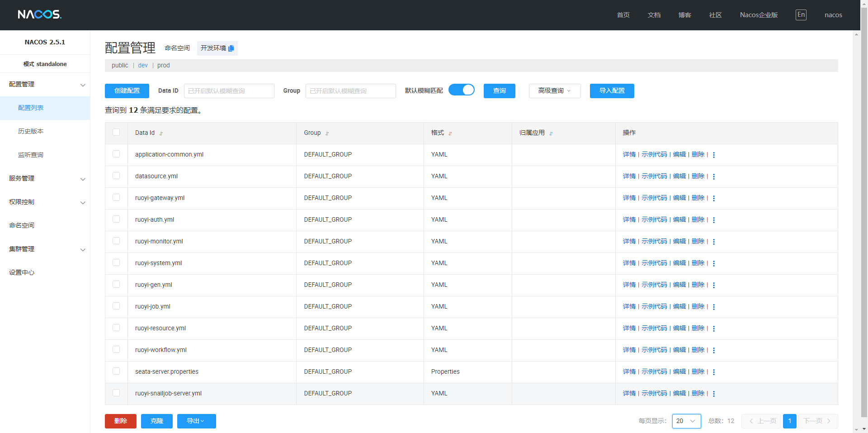
Task: Sort by 归属应用 column icon
Action: pos(551,133)
